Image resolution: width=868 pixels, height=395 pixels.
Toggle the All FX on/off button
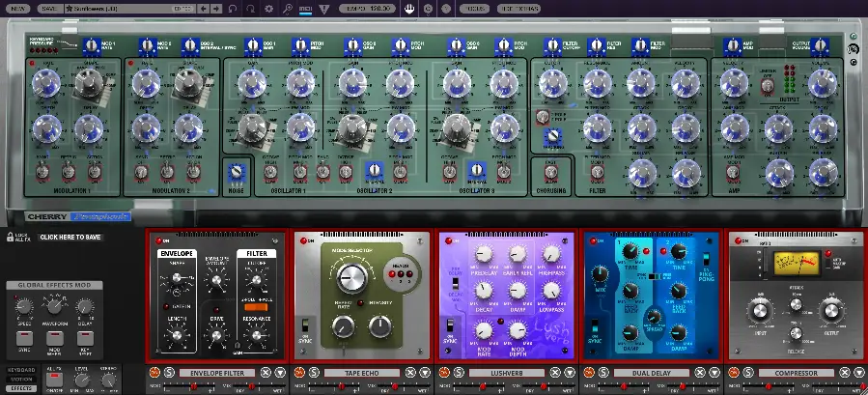tap(53, 380)
